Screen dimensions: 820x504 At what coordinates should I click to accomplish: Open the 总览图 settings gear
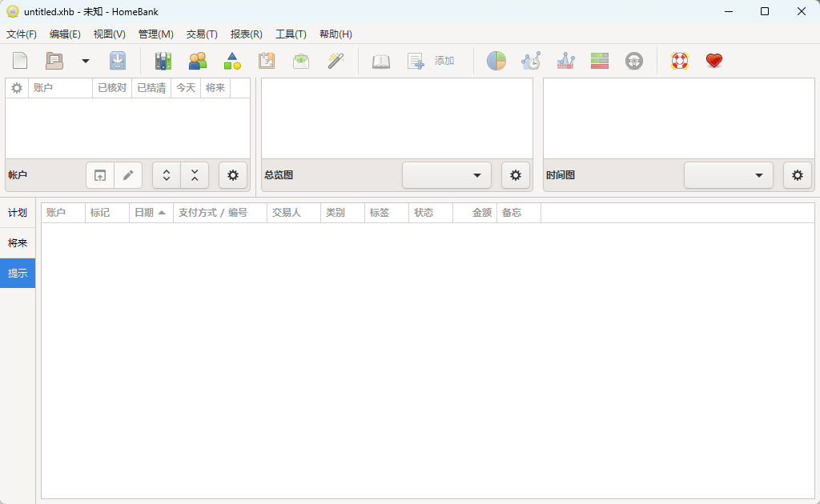click(516, 175)
